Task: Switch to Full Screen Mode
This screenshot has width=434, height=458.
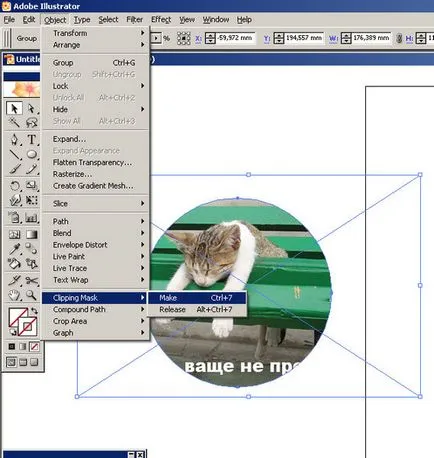Action: (34, 362)
